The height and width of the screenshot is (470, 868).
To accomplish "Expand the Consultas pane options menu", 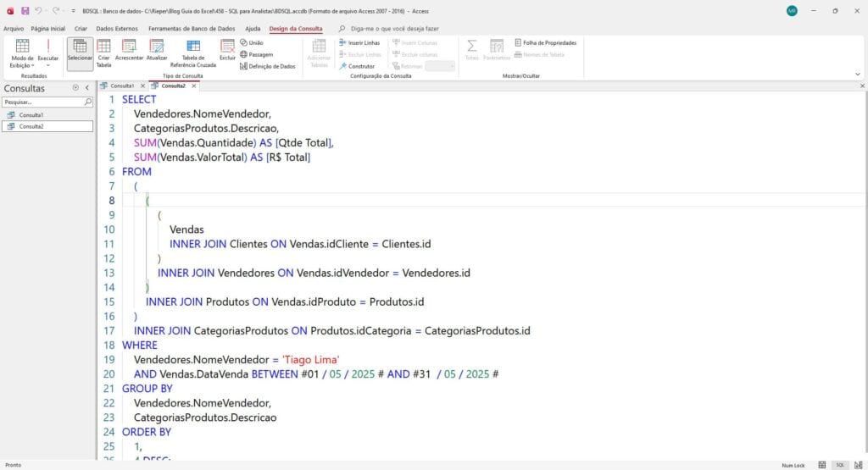I will tap(75, 88).
